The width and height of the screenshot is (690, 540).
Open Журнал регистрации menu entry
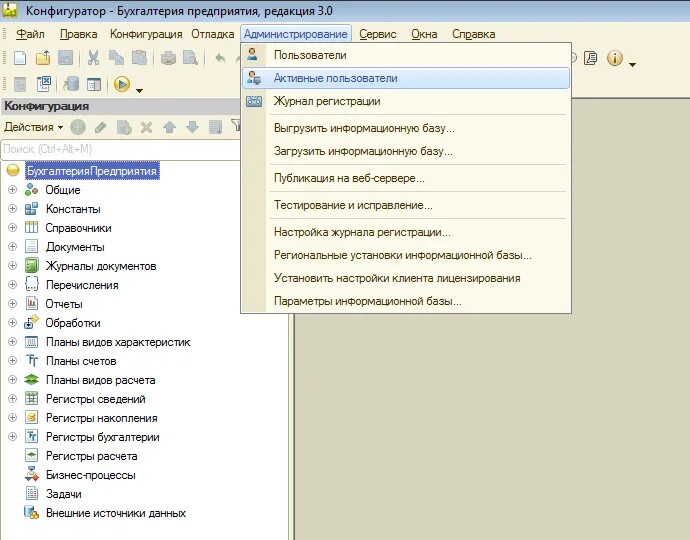point(406,101)
